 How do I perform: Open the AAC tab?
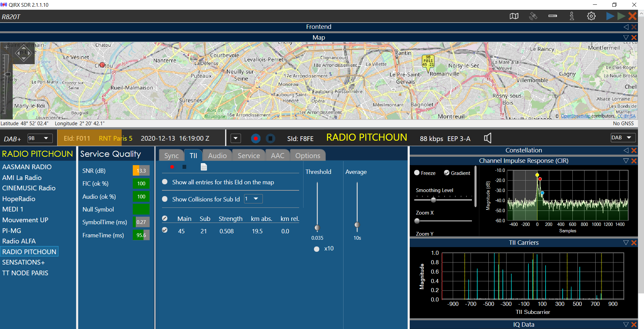[278, 155]
